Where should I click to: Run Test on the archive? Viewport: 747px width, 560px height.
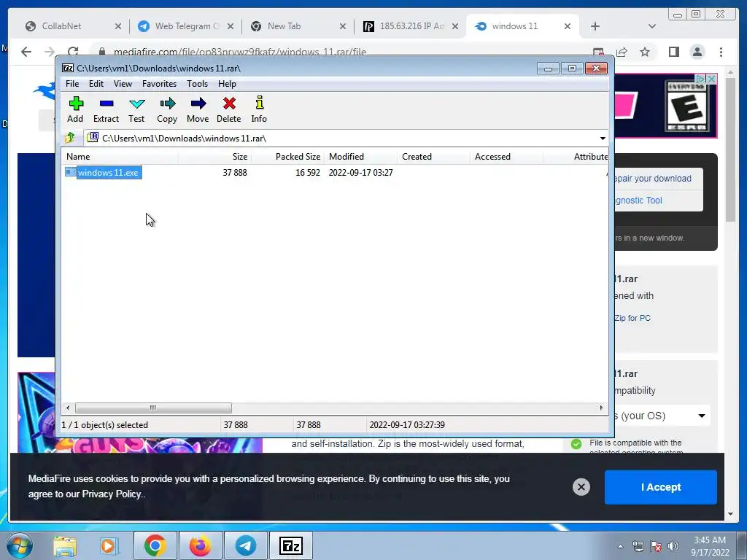[136, 109]
